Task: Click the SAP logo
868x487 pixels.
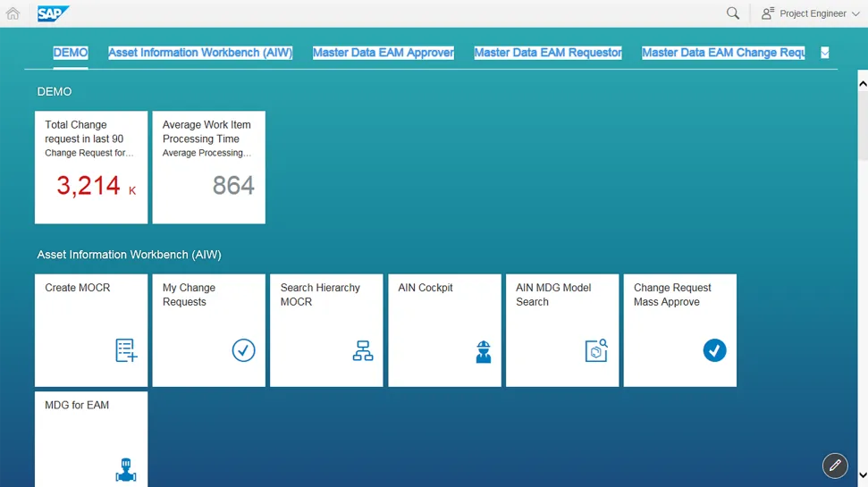Action: [x=53, y=13]
